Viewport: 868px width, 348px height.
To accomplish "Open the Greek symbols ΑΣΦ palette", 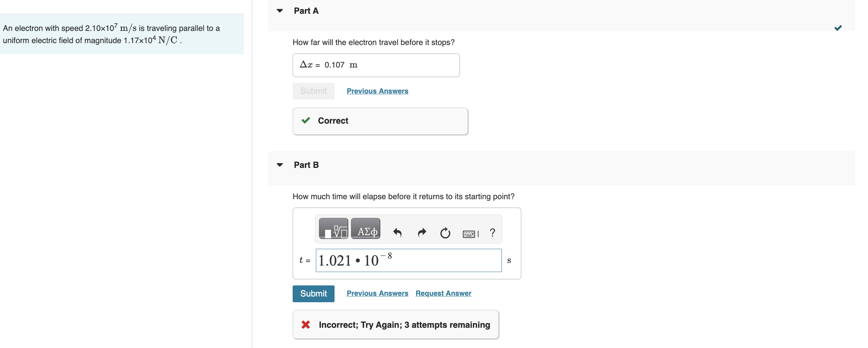I will pos(365,229).
